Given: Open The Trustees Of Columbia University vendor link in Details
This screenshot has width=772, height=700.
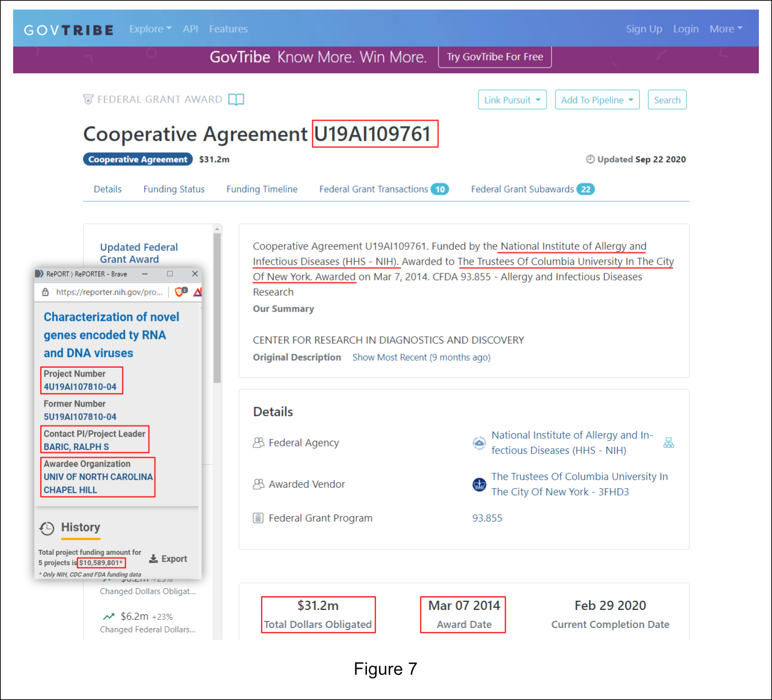Looking at the screenshot, I should pos(579,484).
